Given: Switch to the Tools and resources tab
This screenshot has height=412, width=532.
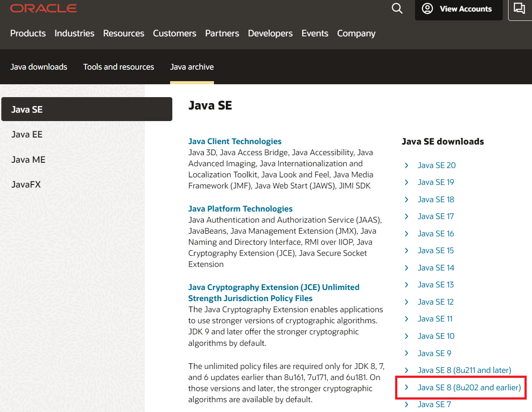Looking at the screenshot, I should pos(119,67).
